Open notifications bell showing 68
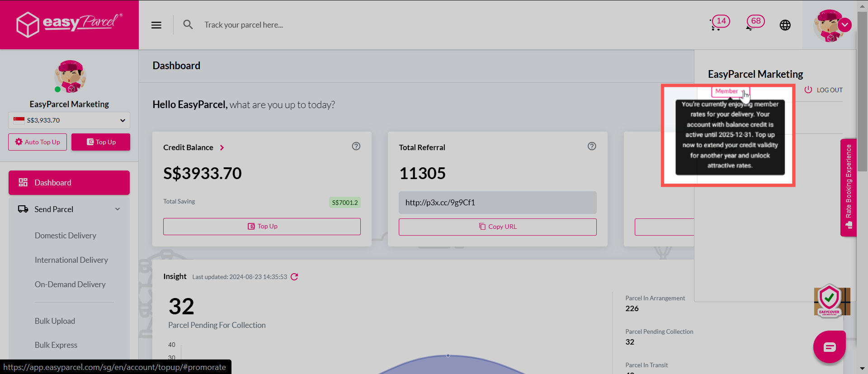 (x=755, y=23)
